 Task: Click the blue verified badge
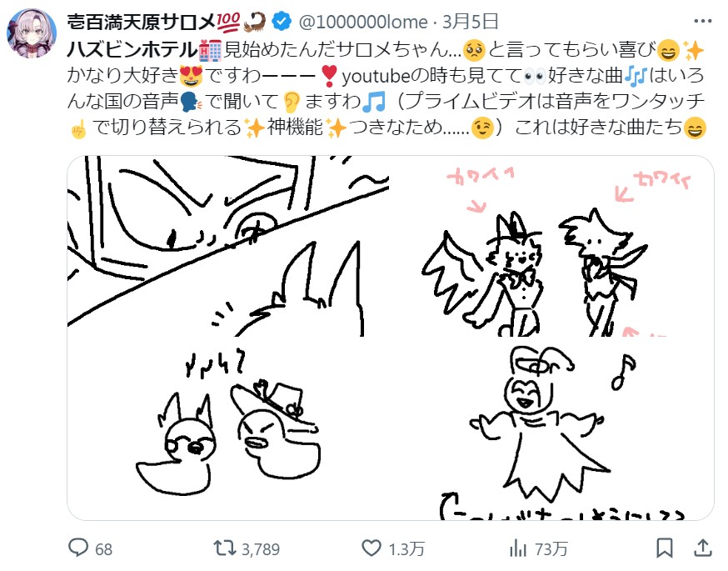[282, 22]
